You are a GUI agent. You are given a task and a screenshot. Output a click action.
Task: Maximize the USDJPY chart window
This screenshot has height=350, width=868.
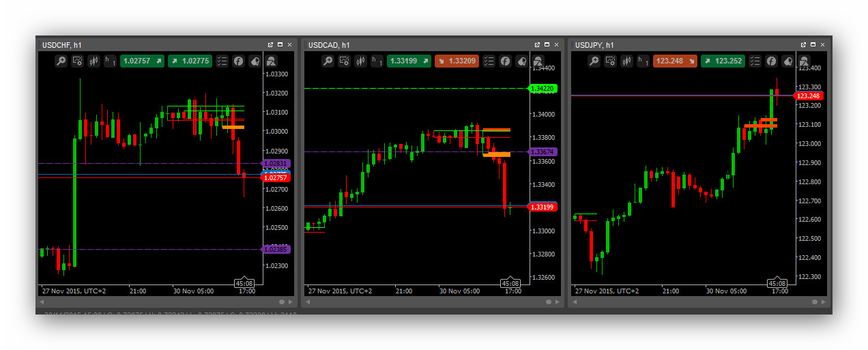coord(813,45)
